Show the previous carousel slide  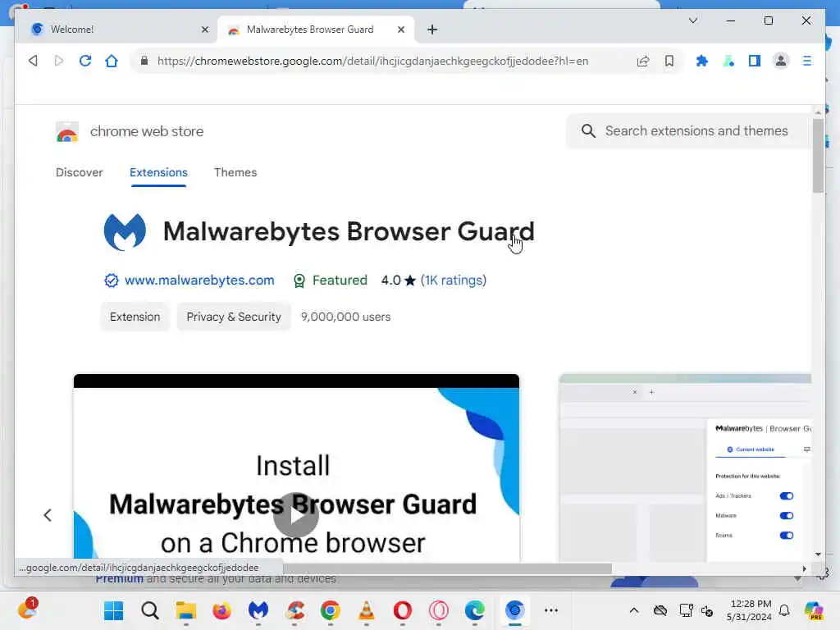tap(48, 515)
